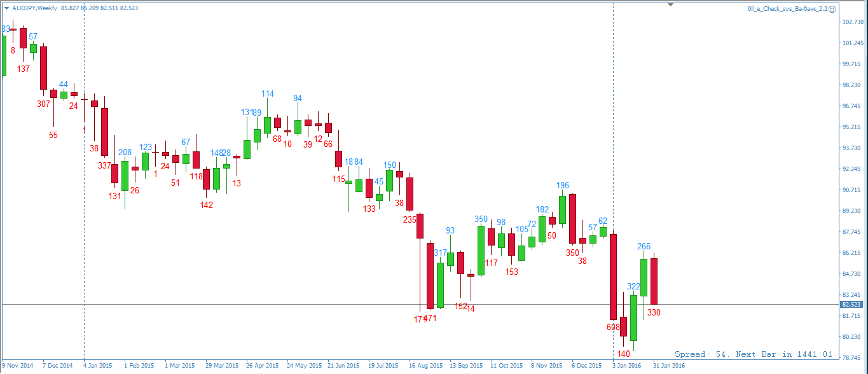
Task: Click the 4 Jan 2015 date label
Action: click(x=98, y=366)
